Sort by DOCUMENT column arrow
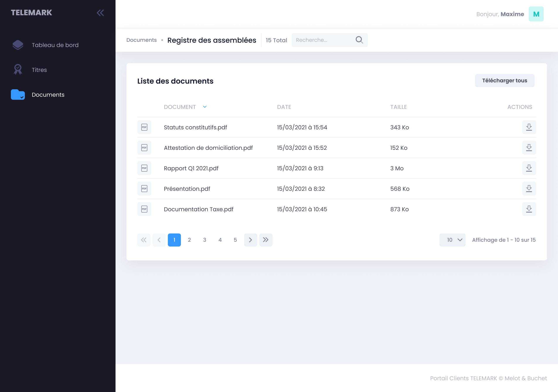The image size is (558, 392). [x=205, y=107]
